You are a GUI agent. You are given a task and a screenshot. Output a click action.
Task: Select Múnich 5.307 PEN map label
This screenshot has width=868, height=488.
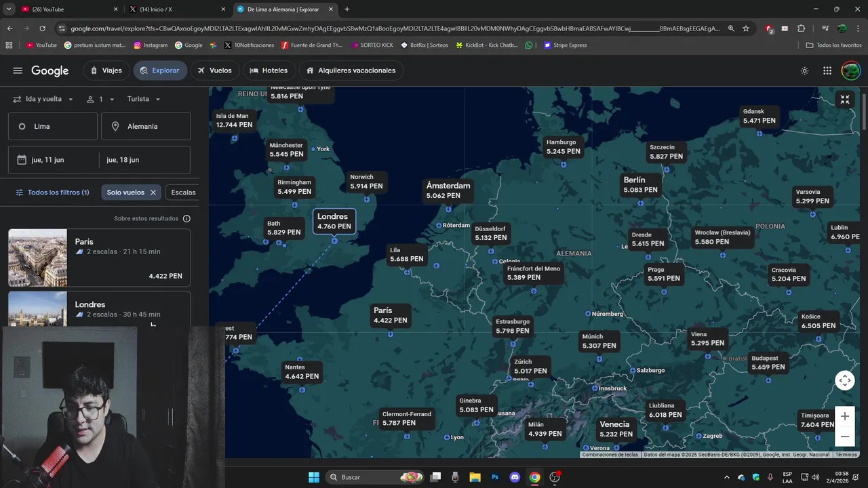click(599, 341)
